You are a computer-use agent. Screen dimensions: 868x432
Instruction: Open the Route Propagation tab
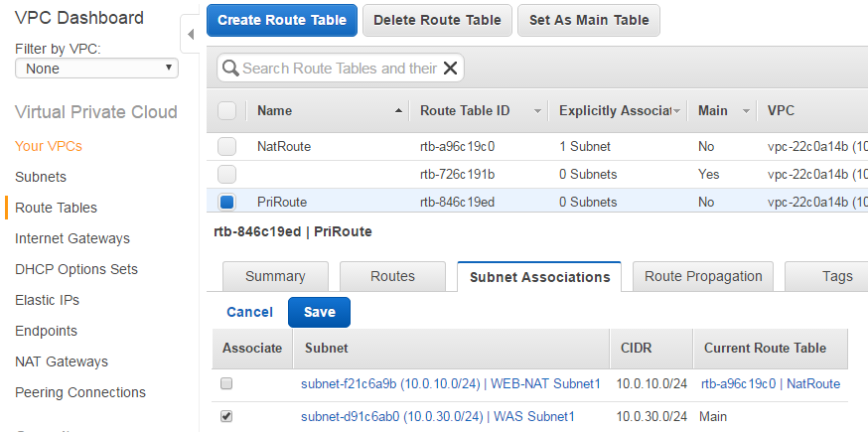pyautogui.click(x=703, y=276)
